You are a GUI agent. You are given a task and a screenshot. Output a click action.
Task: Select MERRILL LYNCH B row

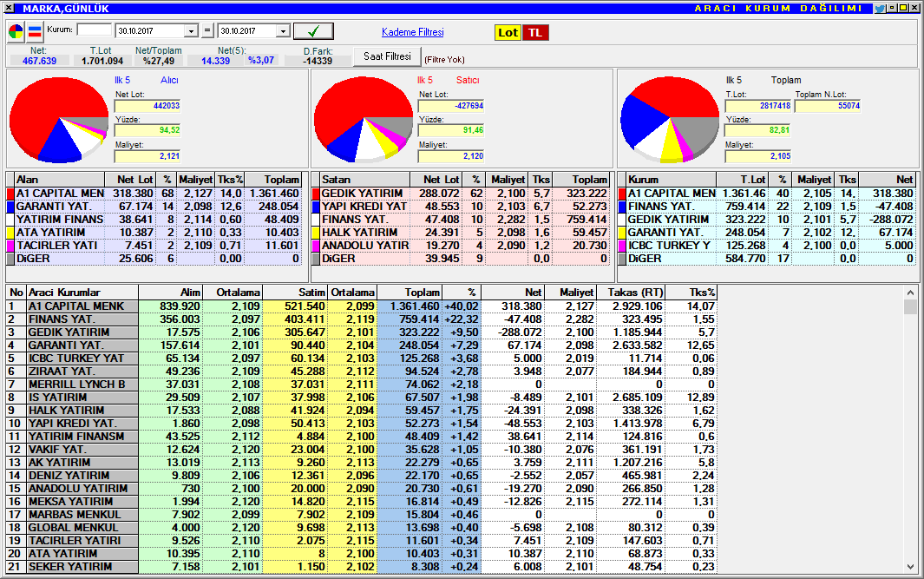(361, 384)
